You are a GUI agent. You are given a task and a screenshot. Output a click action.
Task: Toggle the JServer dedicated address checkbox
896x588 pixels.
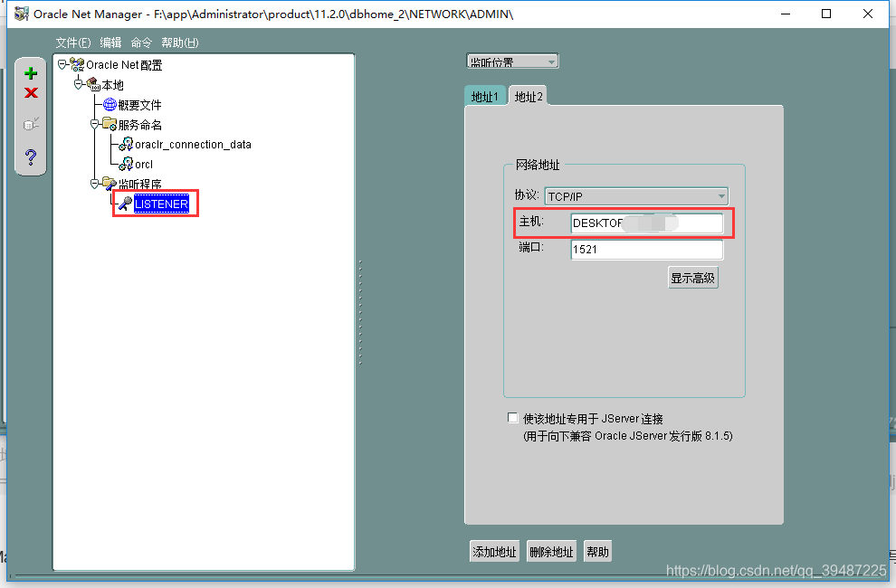point(512,418)
